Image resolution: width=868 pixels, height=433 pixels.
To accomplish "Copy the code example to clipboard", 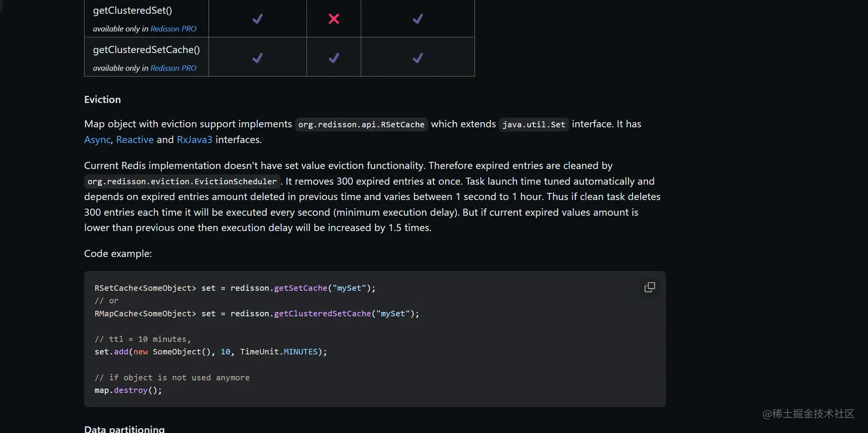I will (649, 287).
